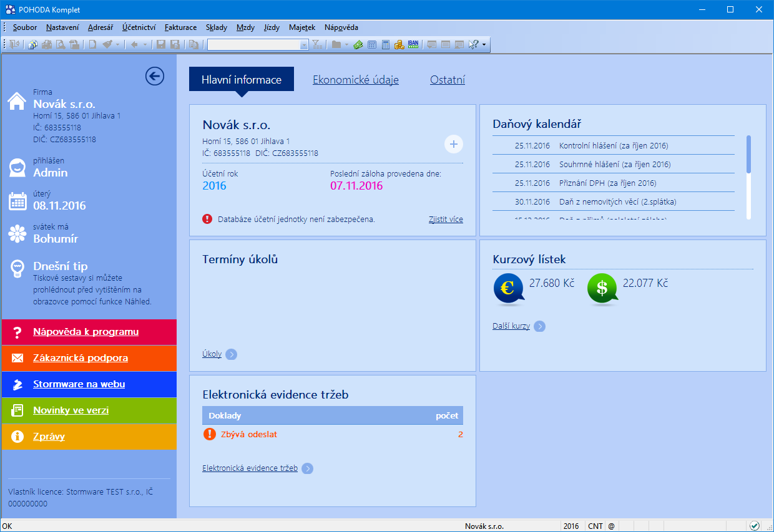Expand dropdown arrow next to folder icon
This screenshot has height=532, width=774.
[x=346, y=44]
